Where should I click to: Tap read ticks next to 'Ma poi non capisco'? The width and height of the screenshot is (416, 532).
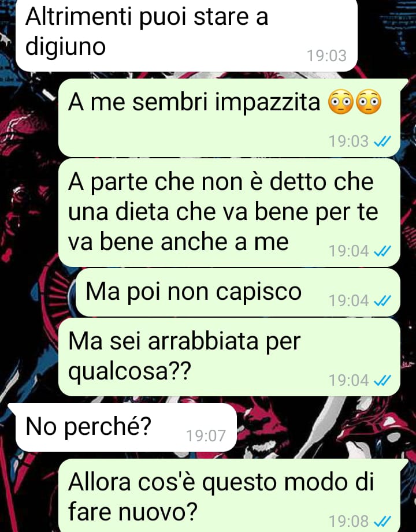click(382, 300)
